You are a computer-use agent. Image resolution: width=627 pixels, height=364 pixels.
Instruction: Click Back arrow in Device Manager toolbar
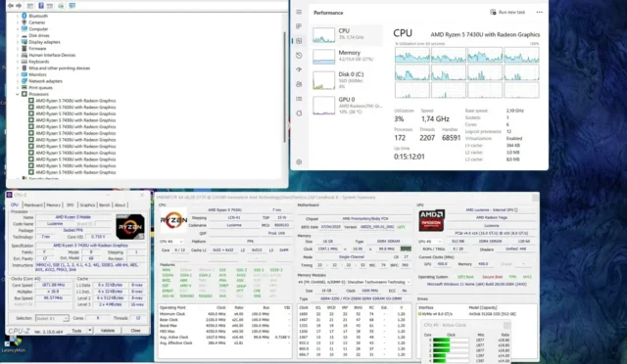point(11,6)
